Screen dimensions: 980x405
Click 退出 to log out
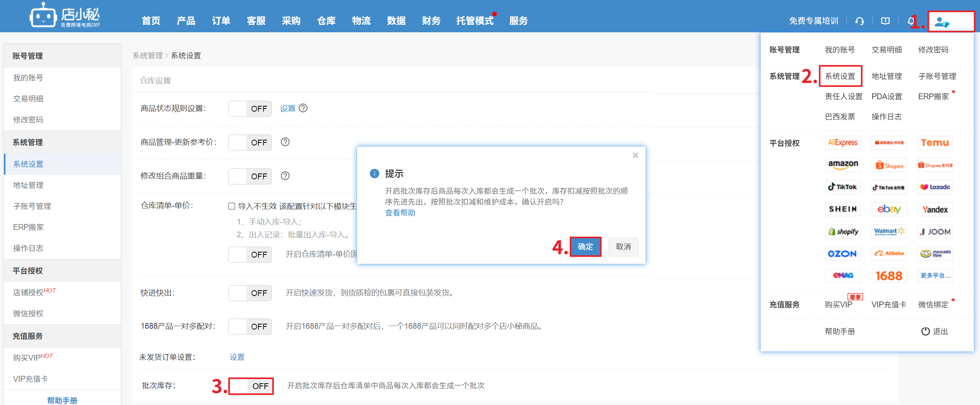[x=934, y=331]
